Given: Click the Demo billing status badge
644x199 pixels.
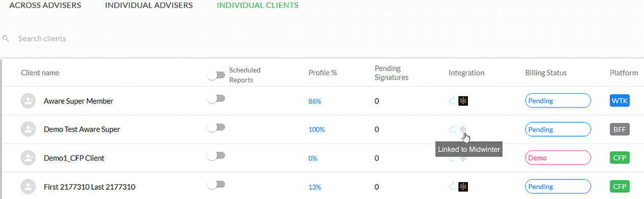Looking at the screenshot, I should point(558,158).
